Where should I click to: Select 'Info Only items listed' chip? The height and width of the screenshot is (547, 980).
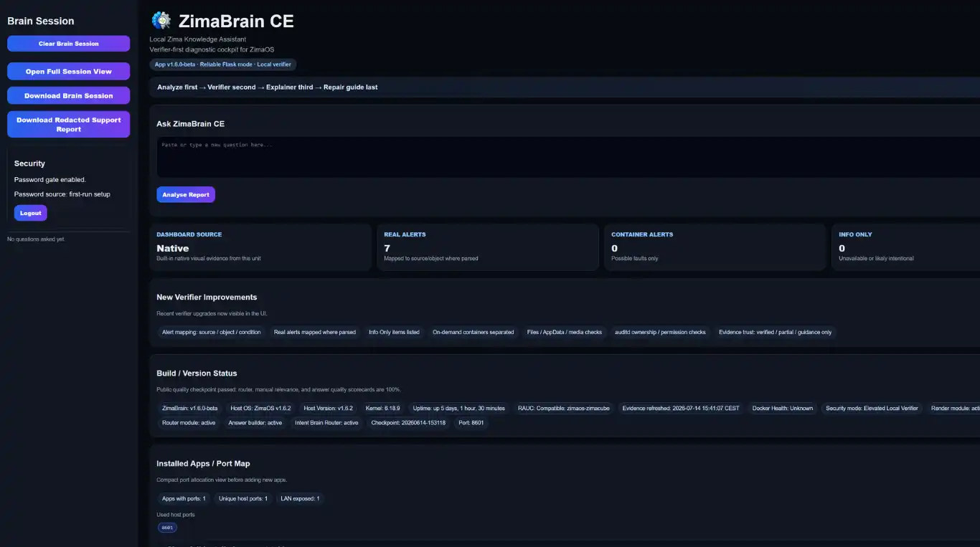tap(394, 333)
